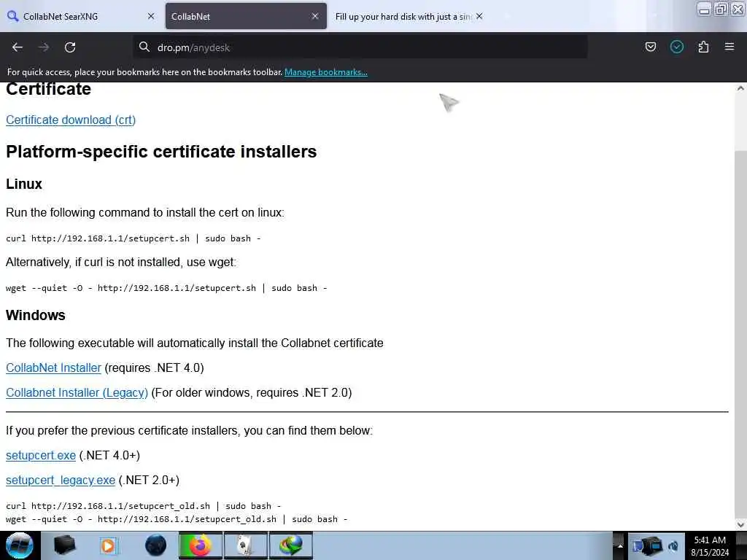Click the wget setupcert_old.sh command line
Viewport: 747px width, 560px height.
[x=177, y=519]
